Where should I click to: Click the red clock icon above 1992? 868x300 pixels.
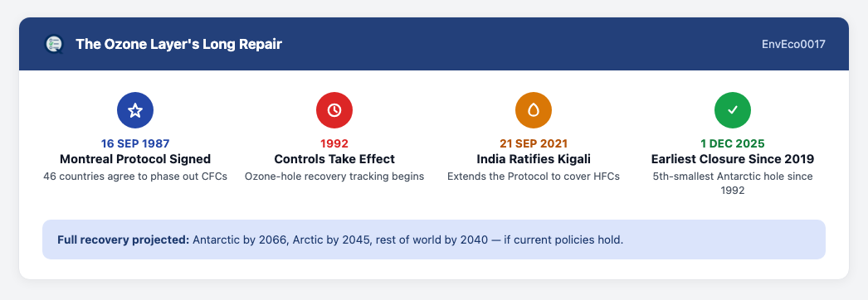(334, 110)
